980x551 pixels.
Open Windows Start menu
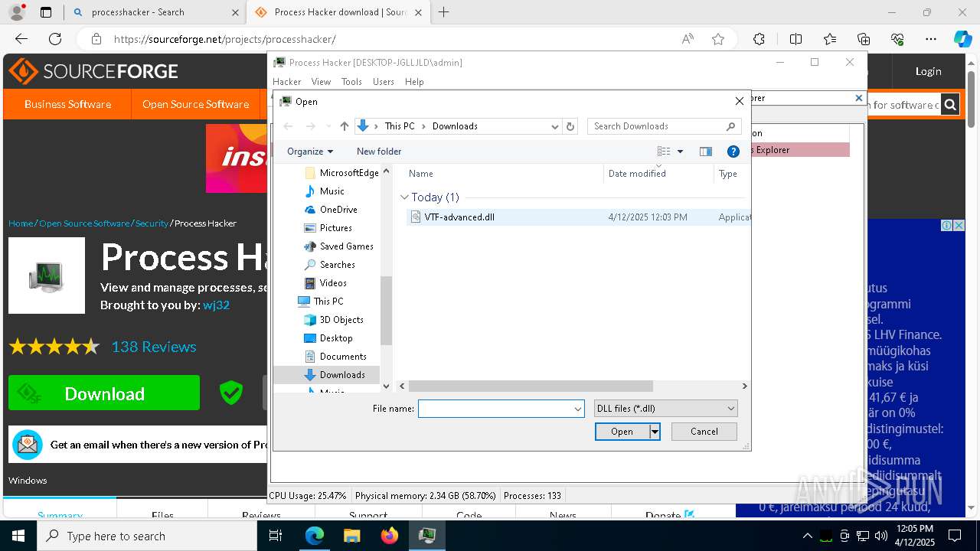[x=18, y=536]
